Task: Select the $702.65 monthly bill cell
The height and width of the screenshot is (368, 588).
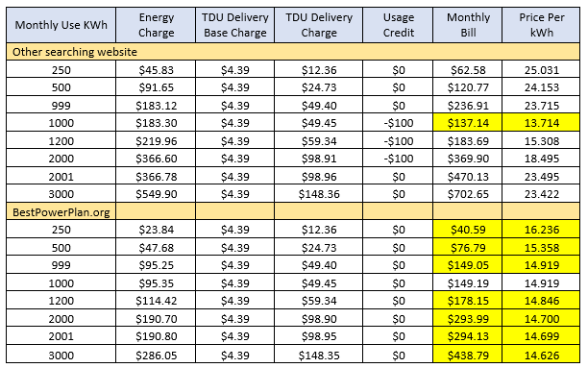Action: click(468, 194)
